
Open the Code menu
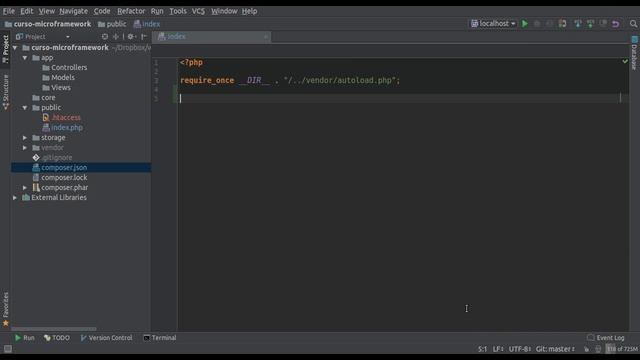[x=102, y=11]
